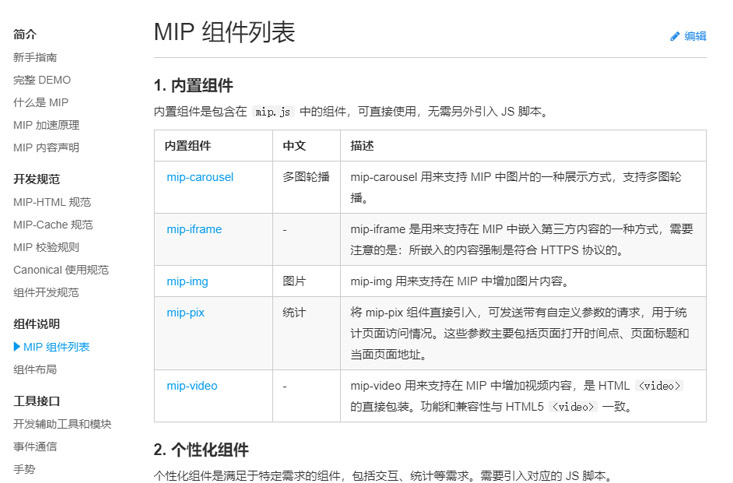Click the 工具接口 sidebar heading
This screenshot has width=733, height=483.
tap(36, 401)
